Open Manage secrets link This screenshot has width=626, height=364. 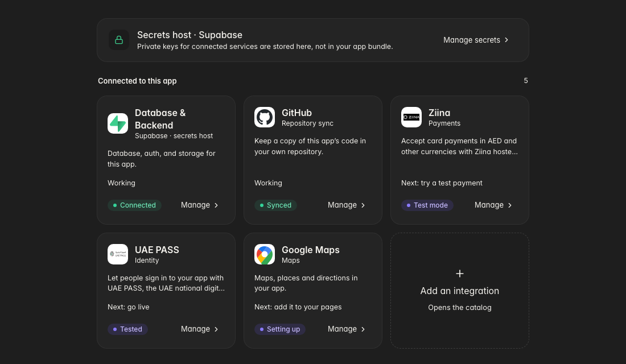click(x=476, y=40)
